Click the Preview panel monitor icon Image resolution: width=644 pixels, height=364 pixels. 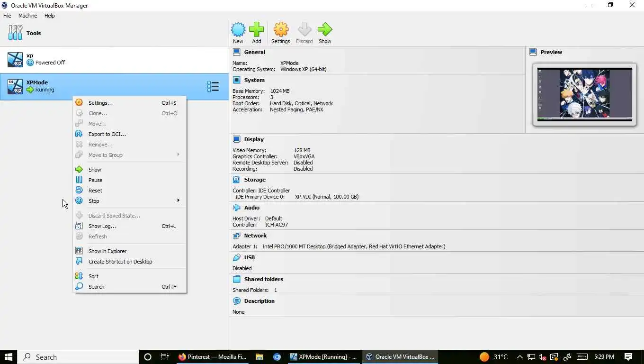pyautogui.click(x=533, y=52)
